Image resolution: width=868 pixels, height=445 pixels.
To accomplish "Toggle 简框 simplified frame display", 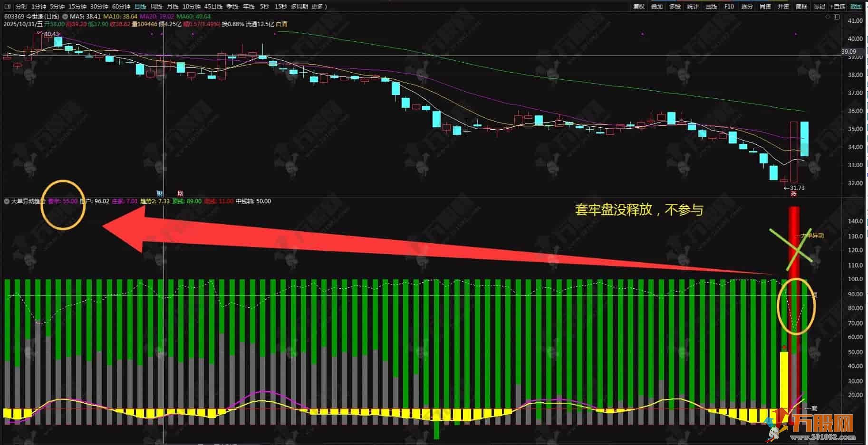I will click(x=802, y=6).
